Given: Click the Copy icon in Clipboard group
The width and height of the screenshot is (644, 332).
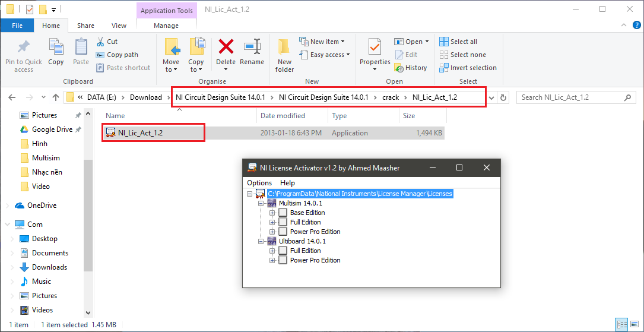Looking at the screenshot, I should click(56, 46).
